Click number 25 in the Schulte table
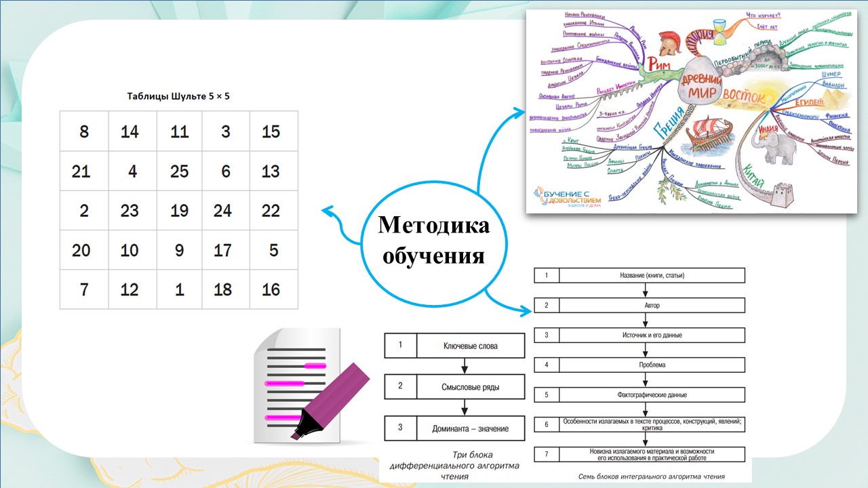This screenshot has height=488, width=868. [179, 171]
